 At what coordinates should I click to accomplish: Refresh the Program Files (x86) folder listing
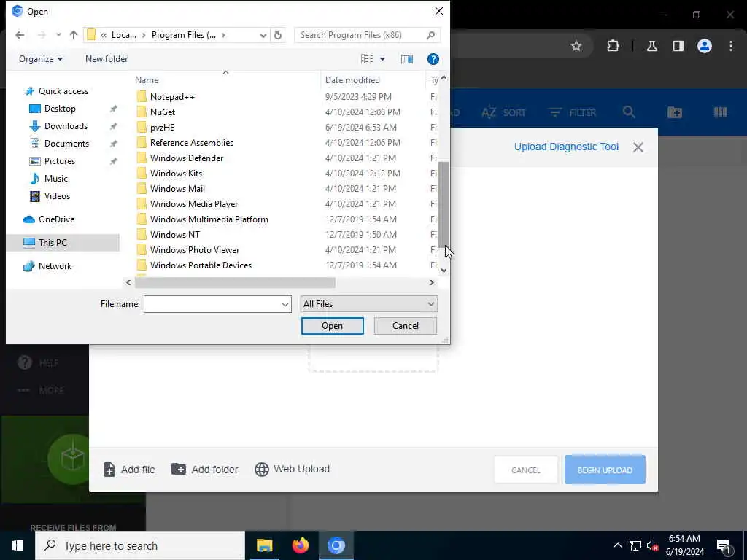[x=278, y=35]
